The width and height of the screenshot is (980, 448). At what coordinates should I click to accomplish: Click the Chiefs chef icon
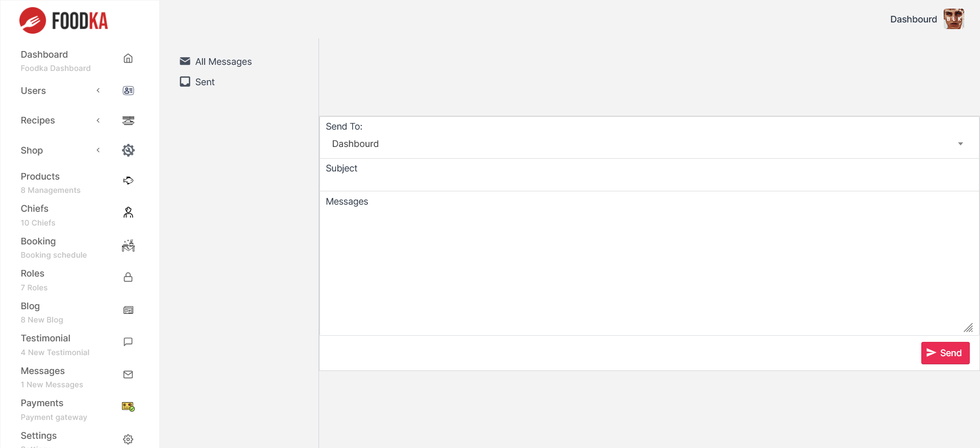point(128,213)
